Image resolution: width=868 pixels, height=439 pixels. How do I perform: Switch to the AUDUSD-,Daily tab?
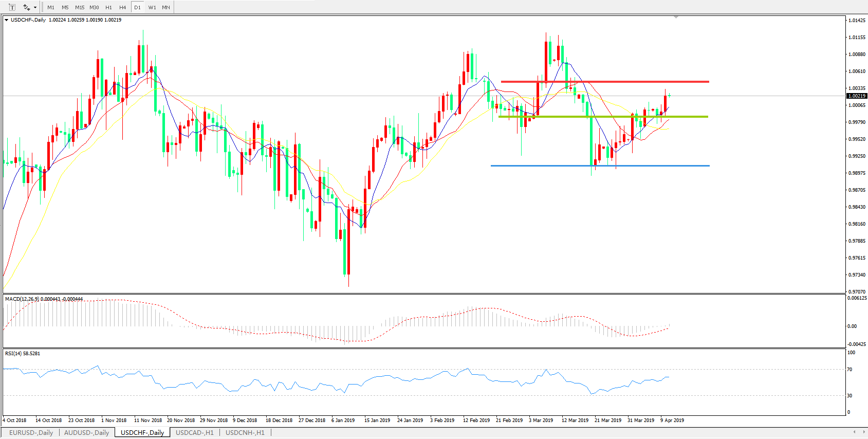[86, 432]
